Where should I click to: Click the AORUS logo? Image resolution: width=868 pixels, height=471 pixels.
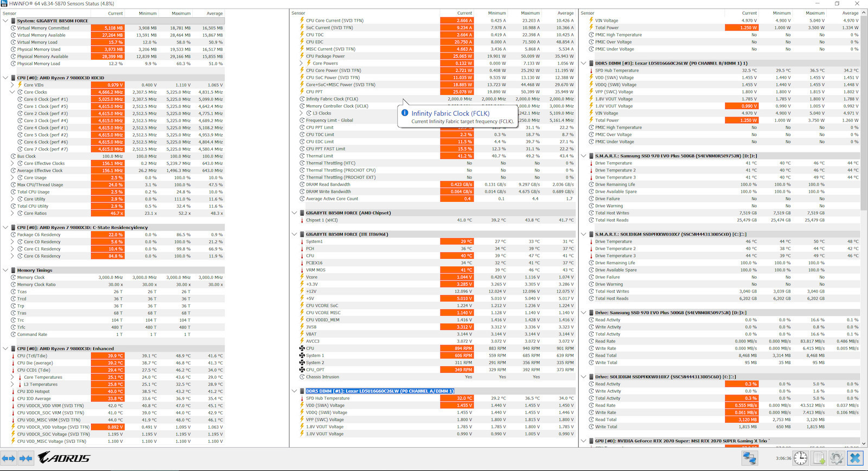[x=64, y=459]
